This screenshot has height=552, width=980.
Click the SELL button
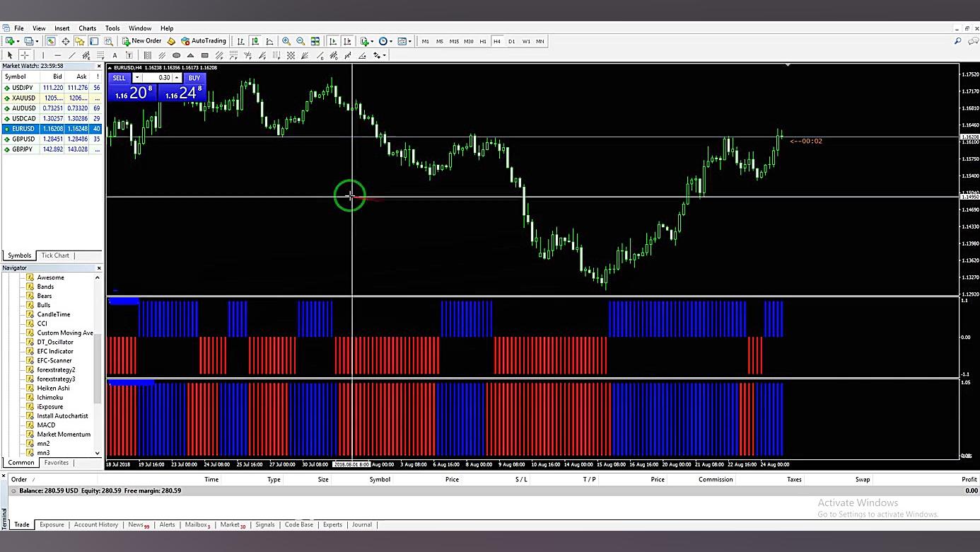click(119, 78)
